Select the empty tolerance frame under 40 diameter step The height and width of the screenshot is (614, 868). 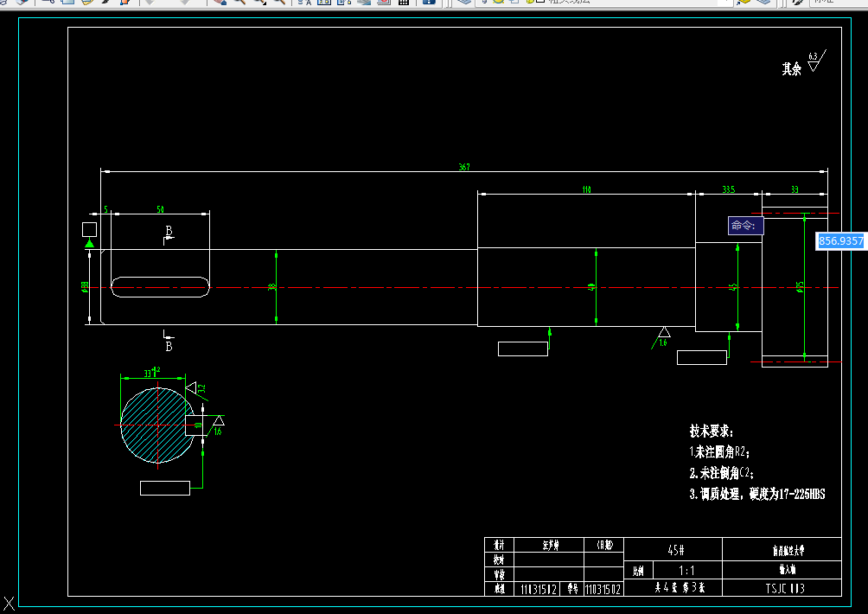(522, 349)
